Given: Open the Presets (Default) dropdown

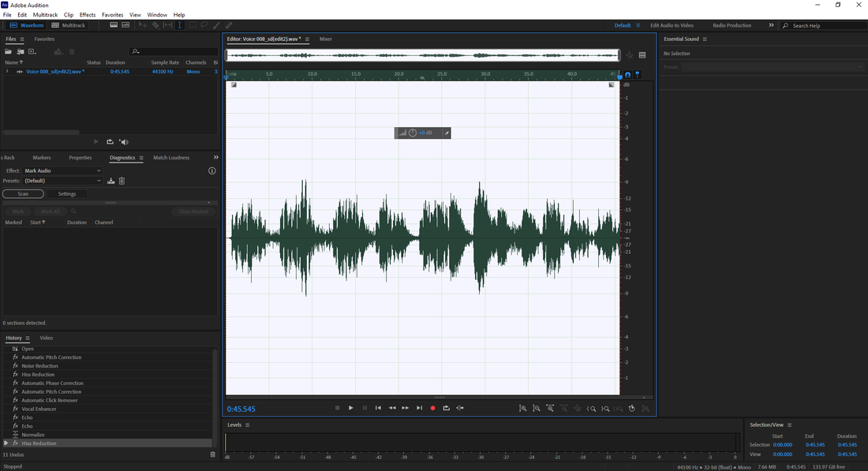Looking at the screenshot, I should (x=62, y=181).
